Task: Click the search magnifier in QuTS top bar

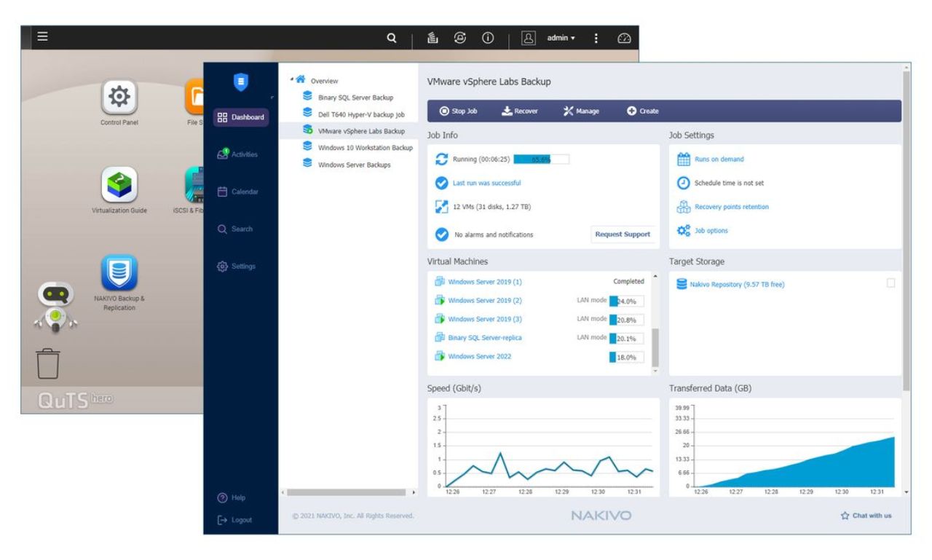Action: pyautogui.click(x=392, y=39)
